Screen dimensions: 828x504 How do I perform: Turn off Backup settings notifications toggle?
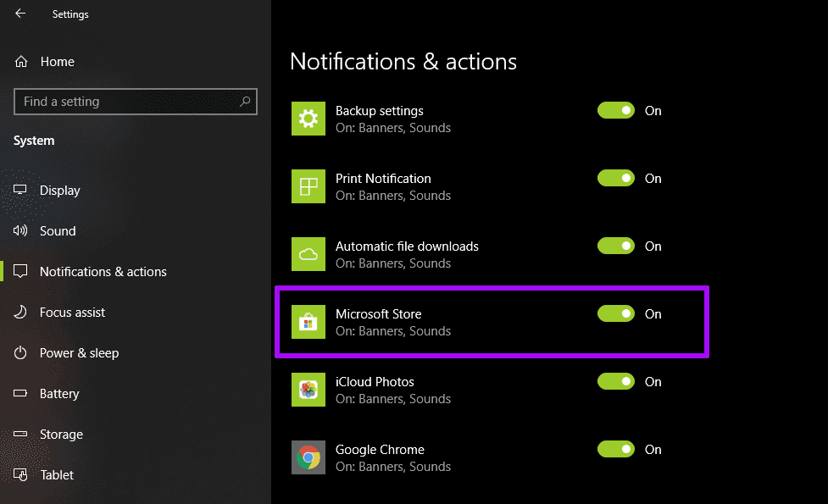[616, 110]
